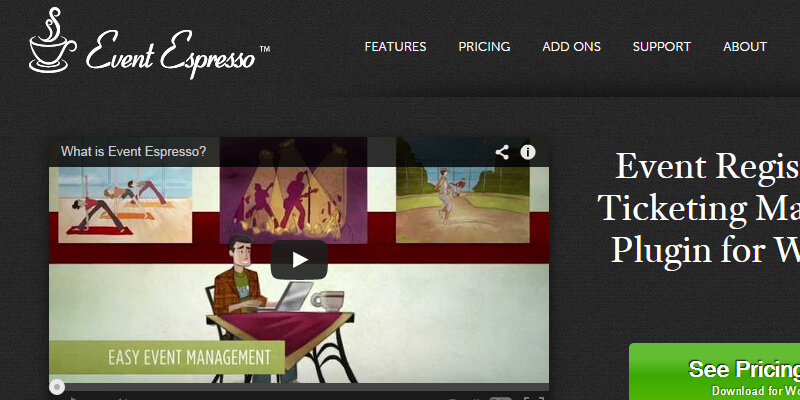Go to the PRICING page

coord(484,46)
